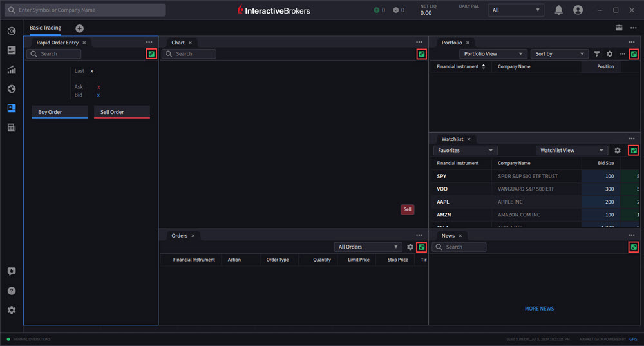Expand the Sort by dropdown
Image resolution: width=644 pixels, height=346 pixels.
[560, 54]
